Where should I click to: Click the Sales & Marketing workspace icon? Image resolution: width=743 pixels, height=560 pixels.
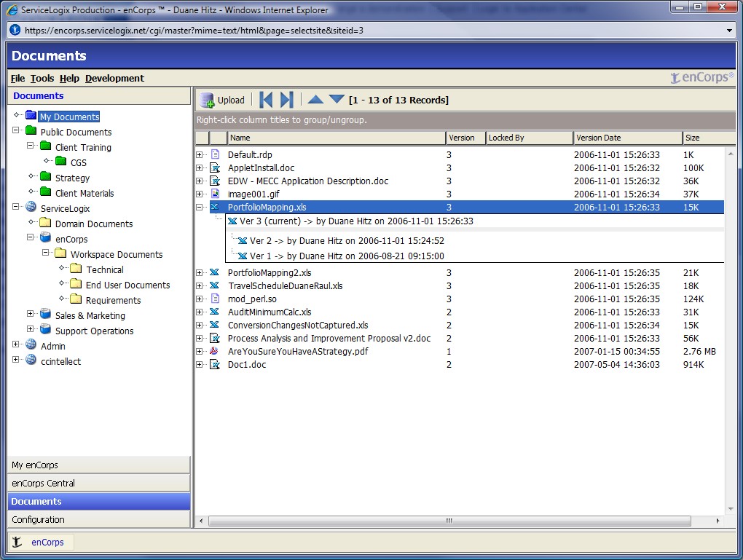coord(46,314)
